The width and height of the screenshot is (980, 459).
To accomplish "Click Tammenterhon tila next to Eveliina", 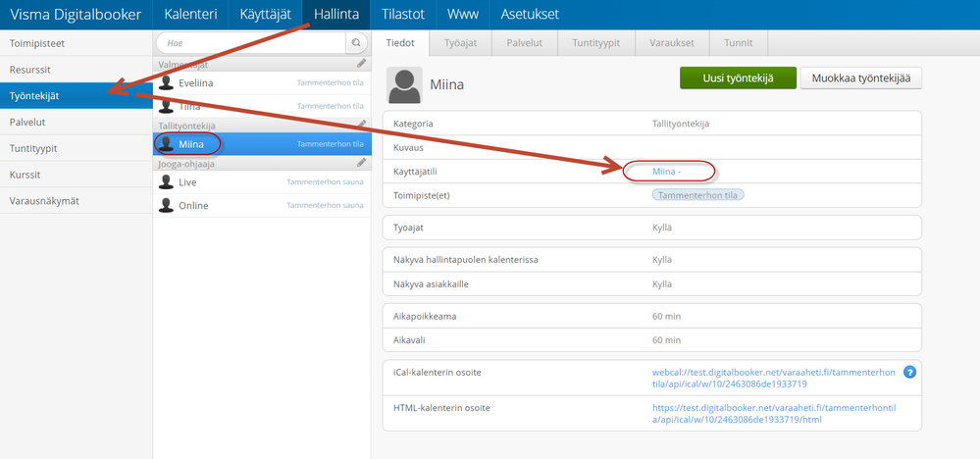I will pos(330,82).
